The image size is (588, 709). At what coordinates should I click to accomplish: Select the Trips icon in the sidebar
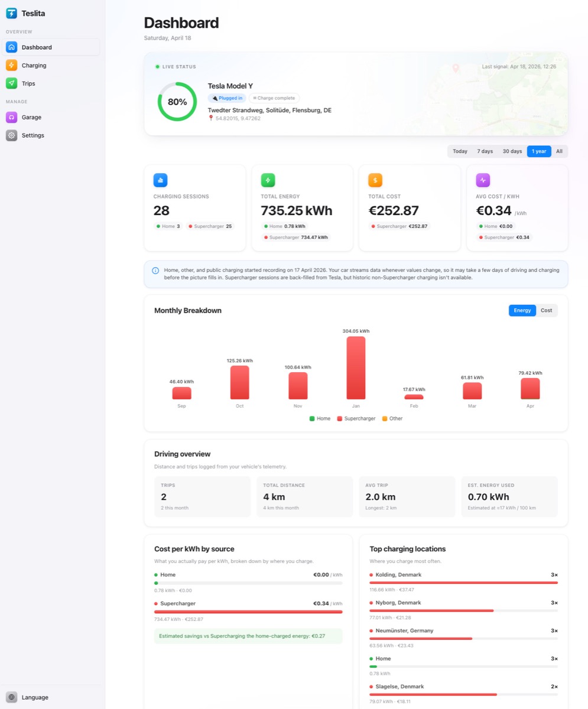click(x=12, y=83)
